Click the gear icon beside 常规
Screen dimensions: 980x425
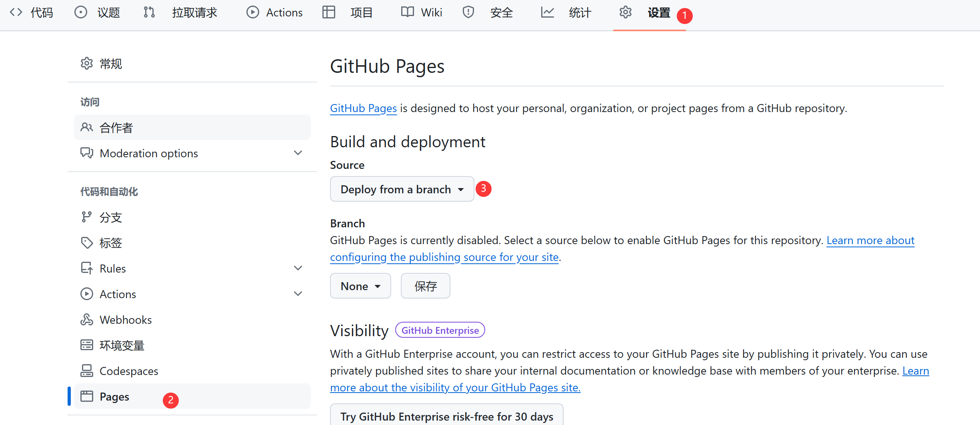click(x=87, y=63)
